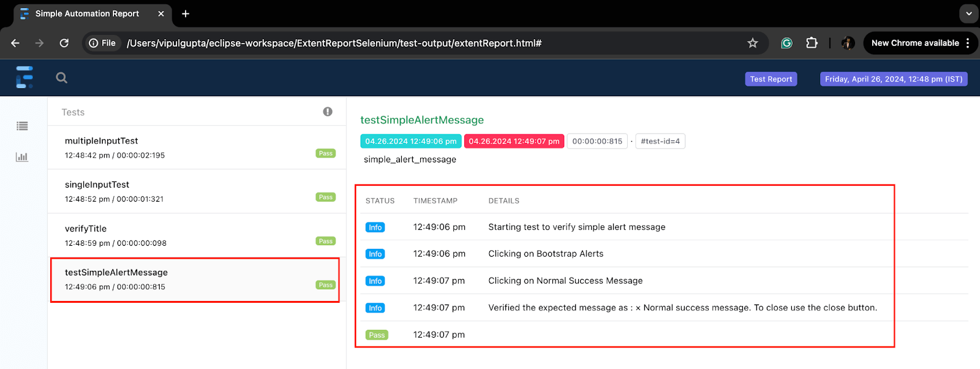The width and height of the screenshot is (980, 369).
Task: Open the Extensions puzzle icon
Action: 812,43
